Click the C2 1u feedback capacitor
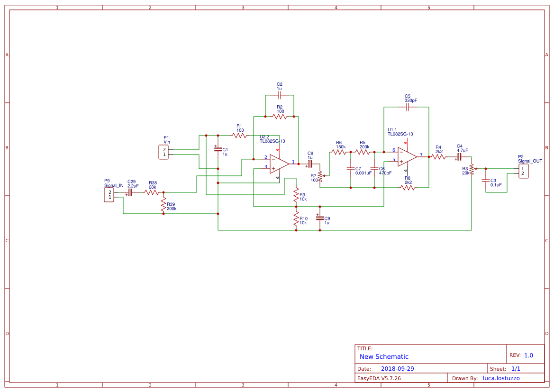Image resolution: width=554 pixels, height=392 pixels. 279,94
